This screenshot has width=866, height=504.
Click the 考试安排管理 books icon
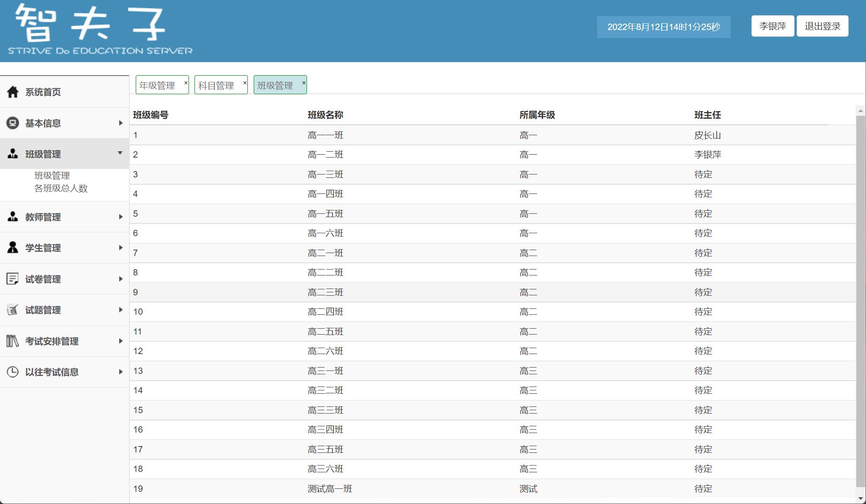point(13,341)
